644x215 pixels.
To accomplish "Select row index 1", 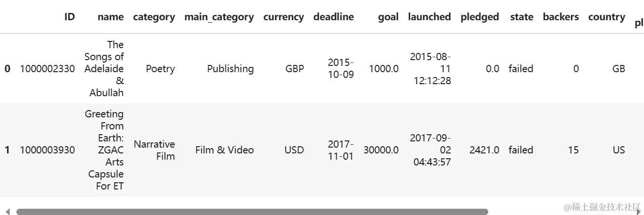I will tap(7, 150).
